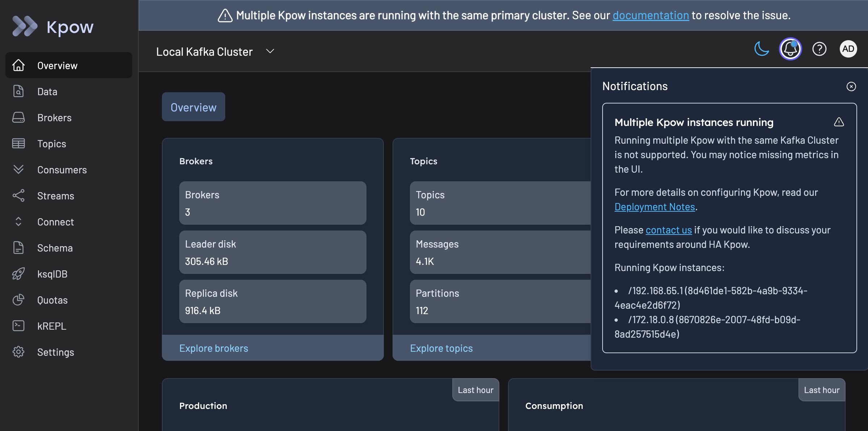This screenshot has width=868, height=431.
Task: Open the Last hour dropdown under Production
Action: tap(475, 390)
